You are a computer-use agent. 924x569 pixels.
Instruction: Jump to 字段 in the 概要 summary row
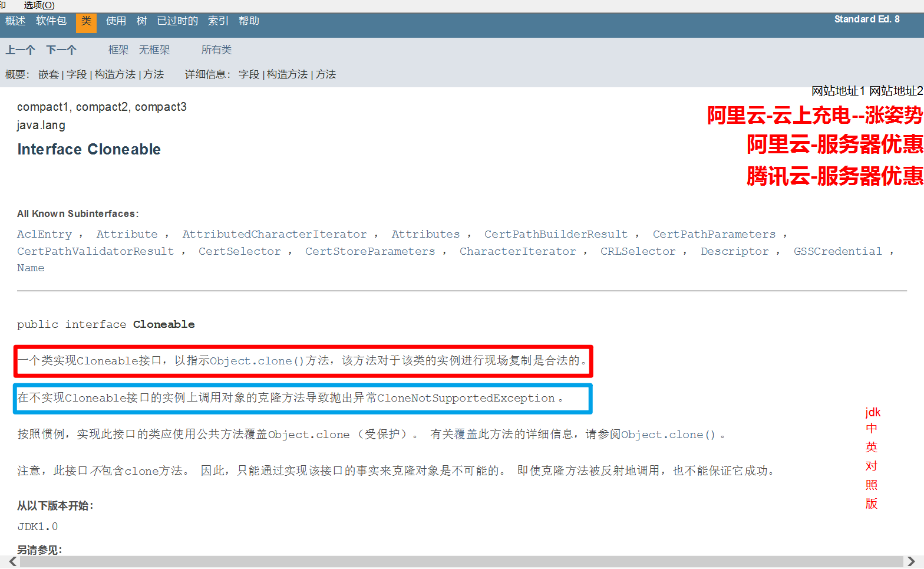tap(77, 74)
